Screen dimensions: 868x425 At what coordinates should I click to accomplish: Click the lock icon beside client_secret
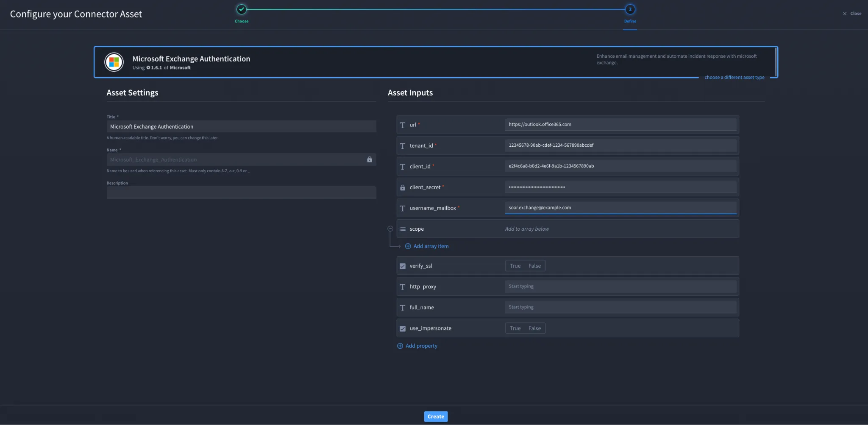pos(403,187)
